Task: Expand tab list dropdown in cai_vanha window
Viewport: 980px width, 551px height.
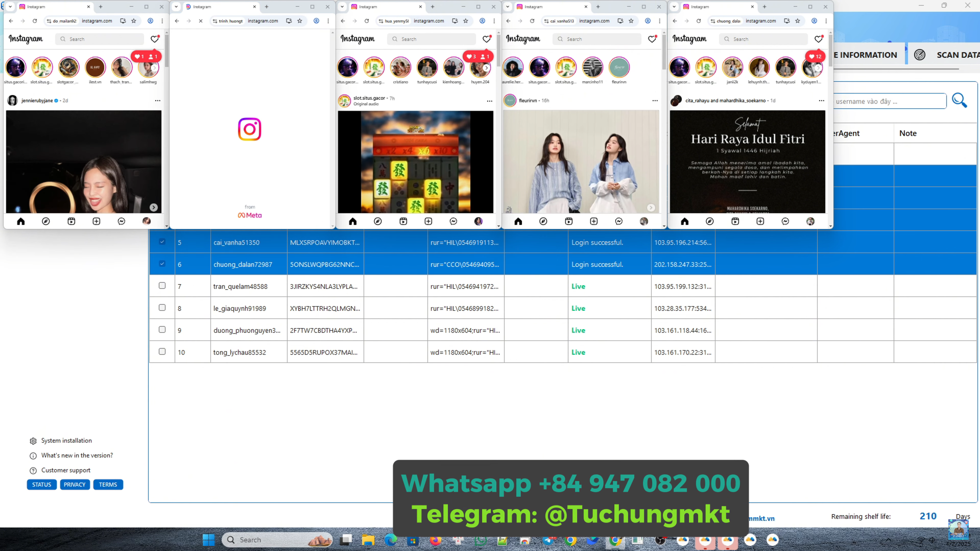Action: [x=508, y=7]
